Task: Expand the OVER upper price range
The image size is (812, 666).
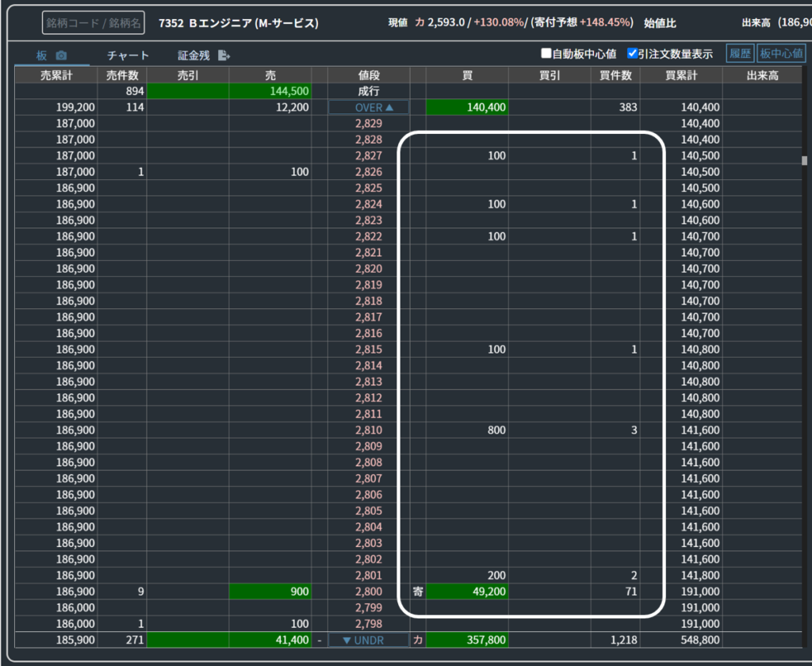Action: point(369,107)
